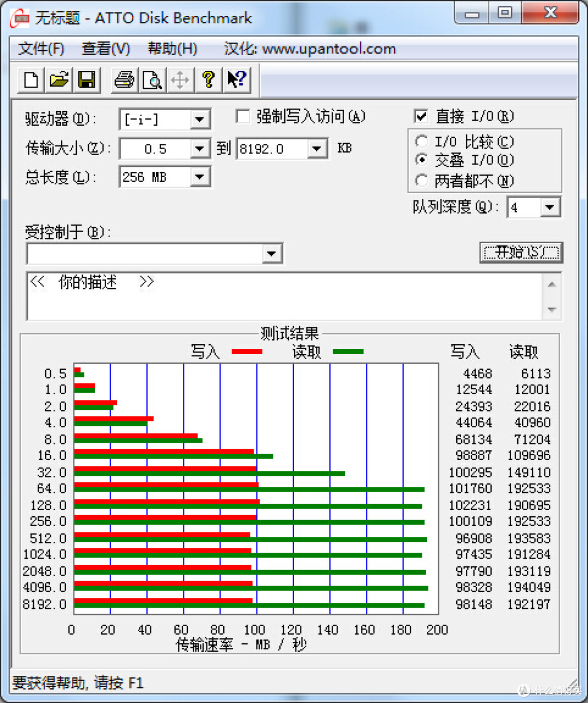Click the read value 22016
588x703 pixels.
tap(532, 407)
